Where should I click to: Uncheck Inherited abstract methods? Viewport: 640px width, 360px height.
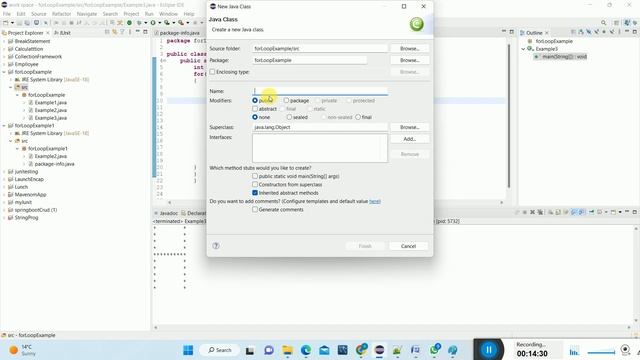255,193
